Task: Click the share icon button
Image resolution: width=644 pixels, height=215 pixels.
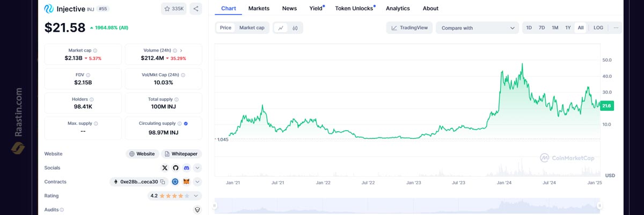Action: click(196, 9)
